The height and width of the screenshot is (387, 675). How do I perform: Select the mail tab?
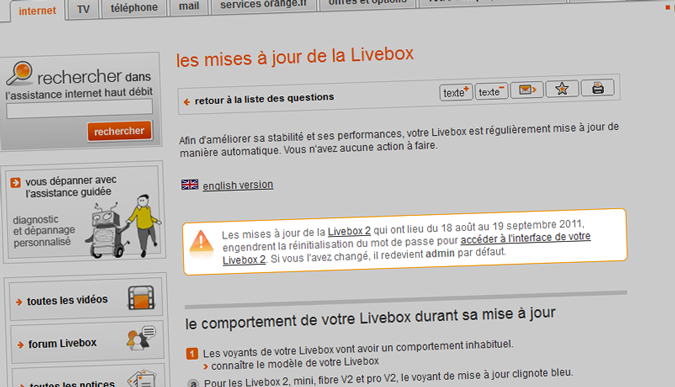tap(189, 6)
